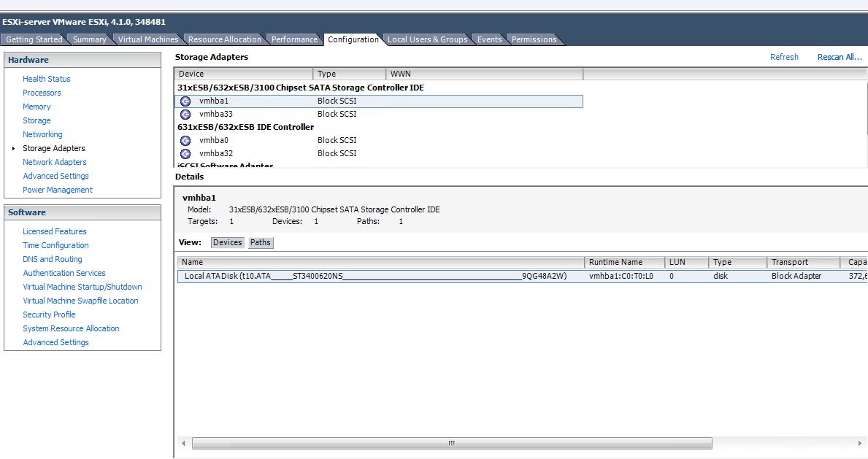Select the Configuration tab
The image size is (868, 459).
pyautogui.click(x=353, y=39)
